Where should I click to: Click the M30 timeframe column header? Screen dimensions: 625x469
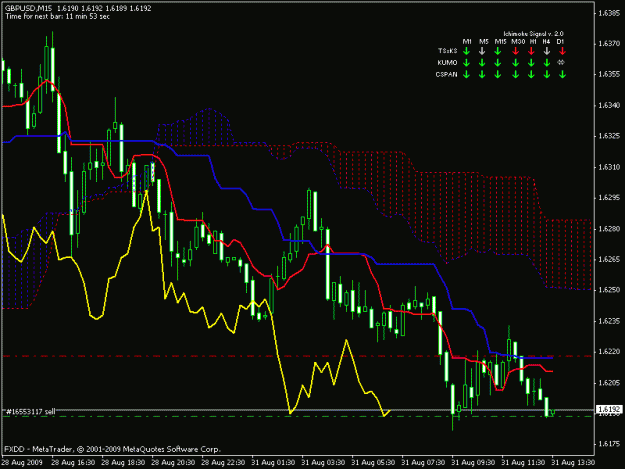point(518,41)
